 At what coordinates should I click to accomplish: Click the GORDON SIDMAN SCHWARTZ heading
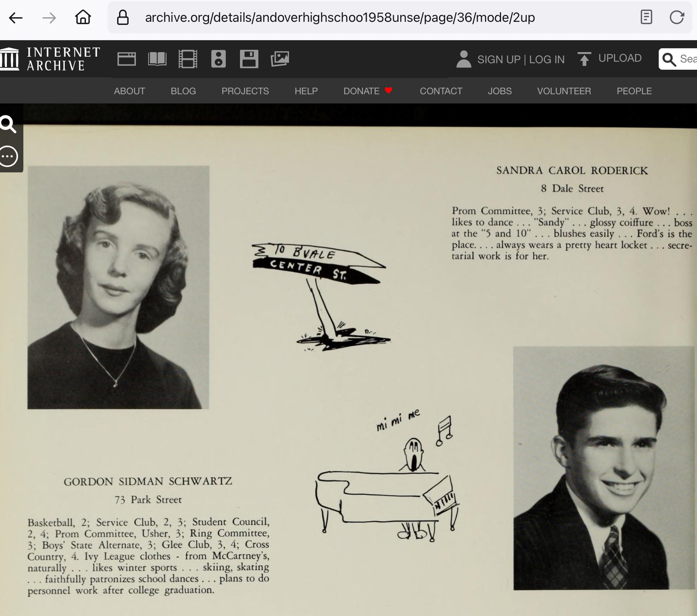[148, 481]
